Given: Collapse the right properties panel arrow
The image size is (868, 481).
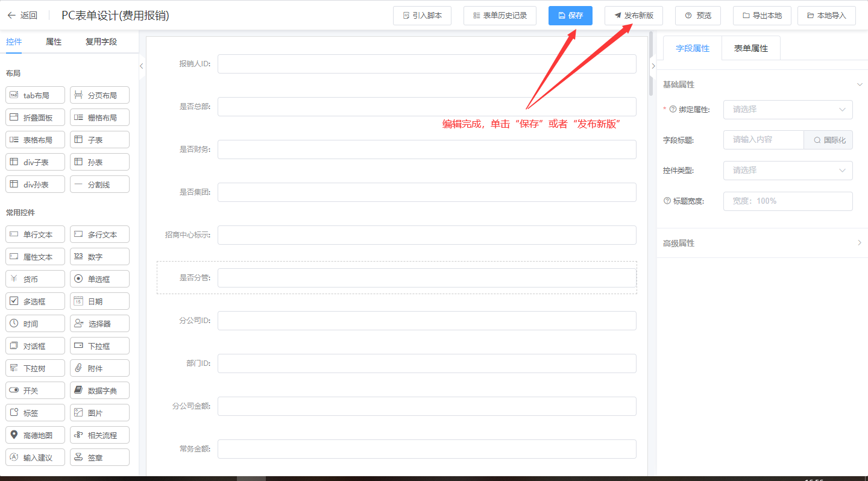Looking at the screenshot, I should (x=652, y=66).
